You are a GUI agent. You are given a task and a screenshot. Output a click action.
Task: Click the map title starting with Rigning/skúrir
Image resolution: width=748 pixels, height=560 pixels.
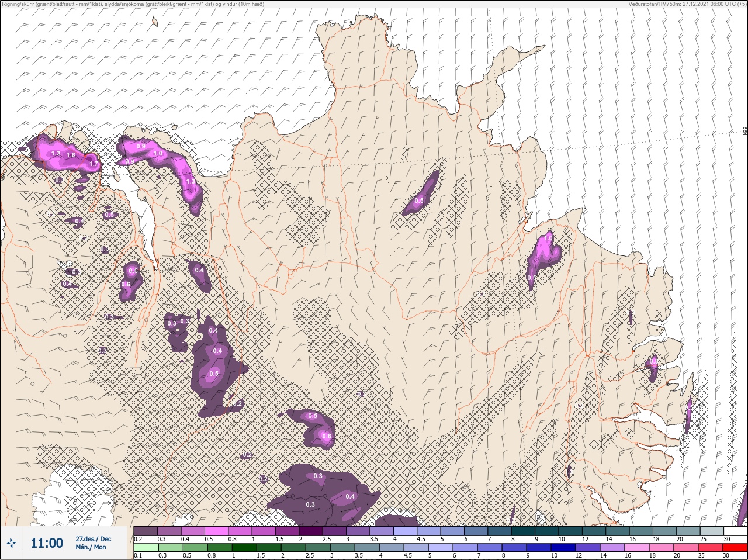(x=132, y=4)
